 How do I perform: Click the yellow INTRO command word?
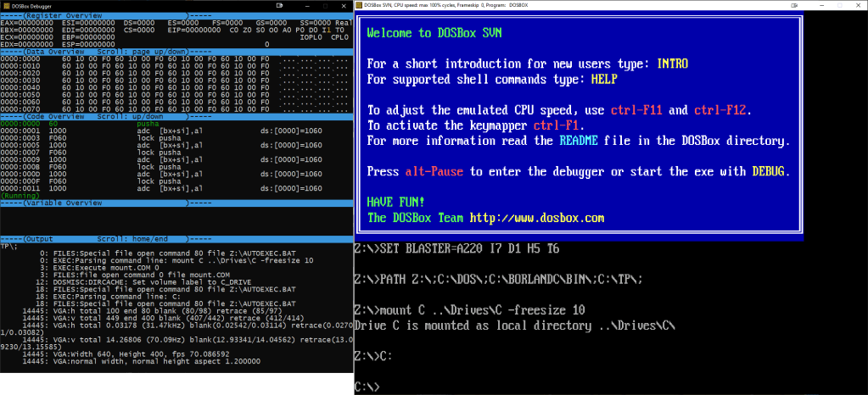pyautogui.click(x=673, y=64)
